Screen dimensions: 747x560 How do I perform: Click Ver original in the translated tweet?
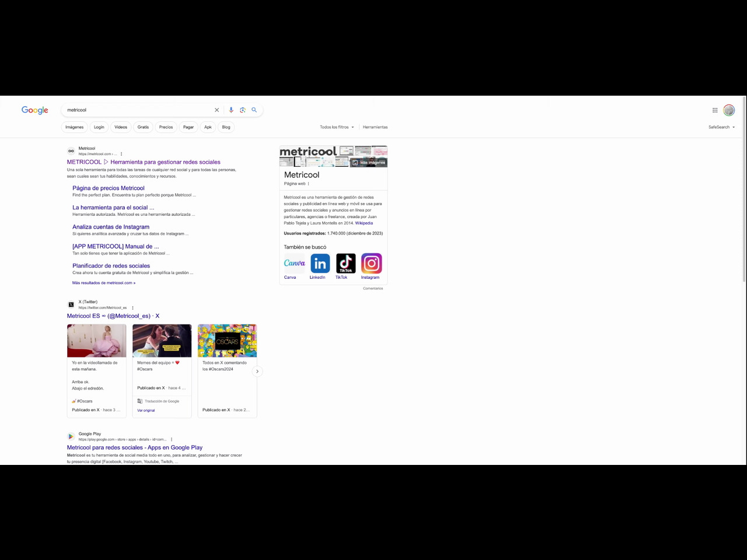tap(146, 411)
